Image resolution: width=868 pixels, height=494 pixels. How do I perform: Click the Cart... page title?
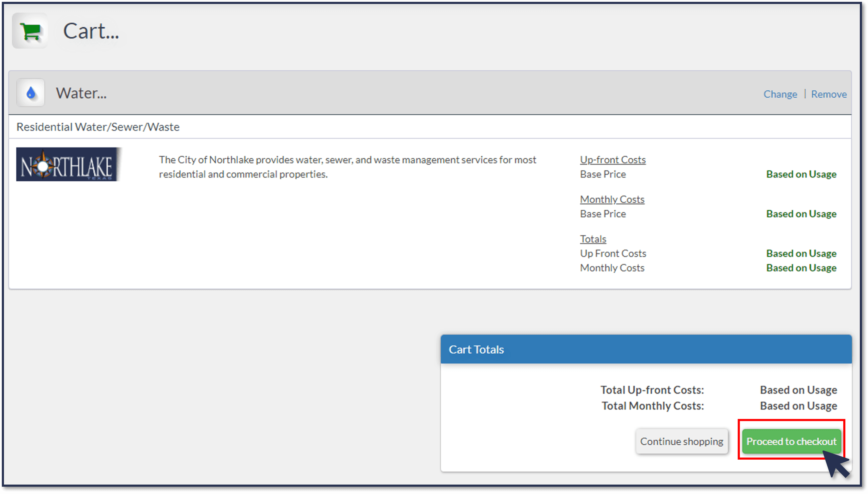[91, 31]
